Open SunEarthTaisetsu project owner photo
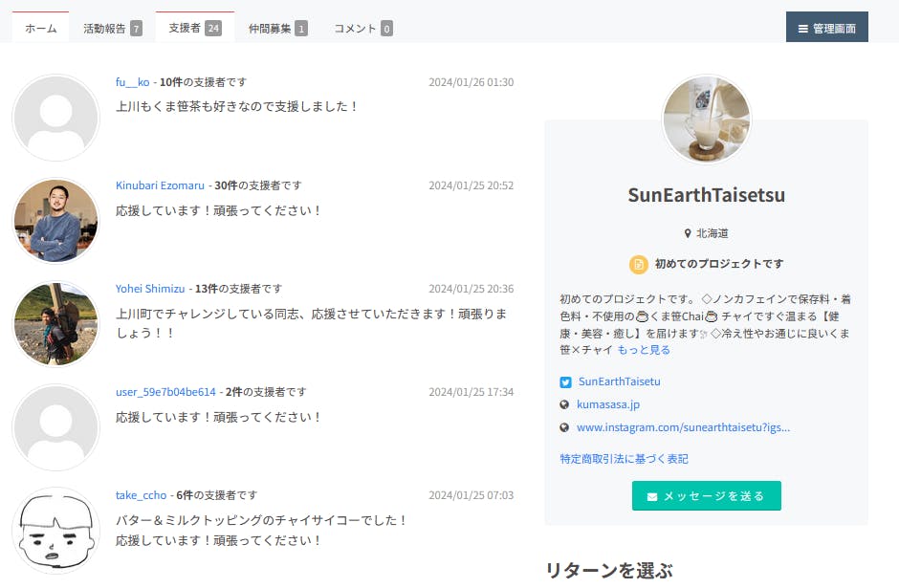The height and width of the screenshot is (588, 899). tap(706, 120)
